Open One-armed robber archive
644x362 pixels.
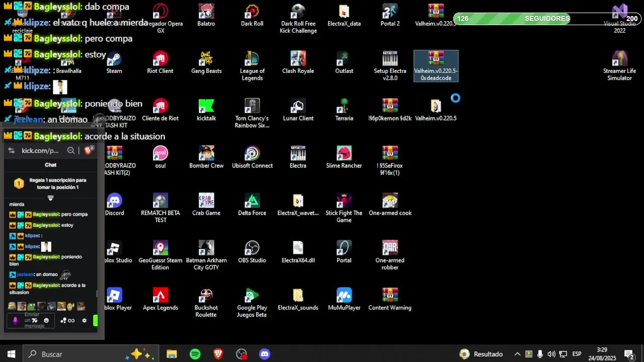390,255
